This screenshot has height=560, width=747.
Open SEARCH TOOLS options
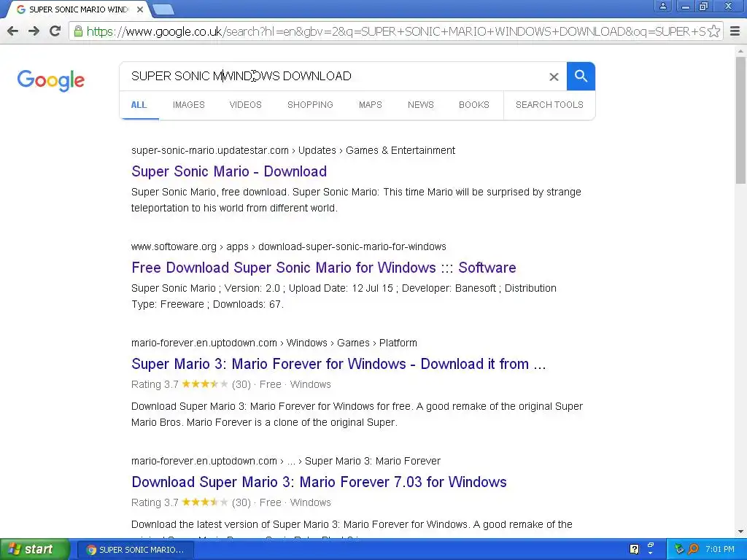click(549, 105)
